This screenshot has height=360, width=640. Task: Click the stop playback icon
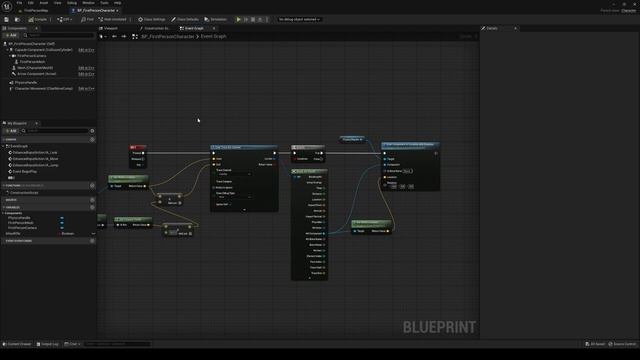[253, 19]
